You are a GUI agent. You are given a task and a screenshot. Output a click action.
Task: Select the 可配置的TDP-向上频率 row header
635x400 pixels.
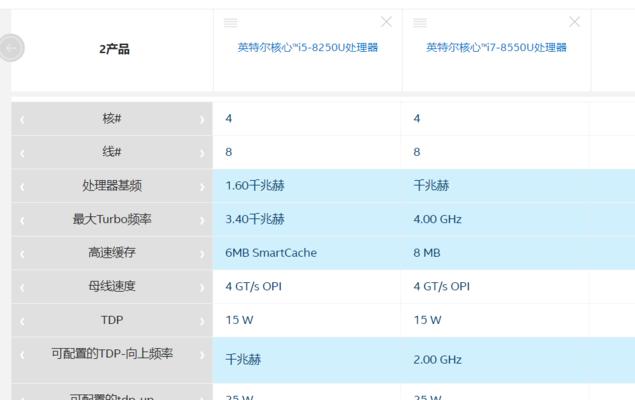pyautogui.click(x=112, y=360)
